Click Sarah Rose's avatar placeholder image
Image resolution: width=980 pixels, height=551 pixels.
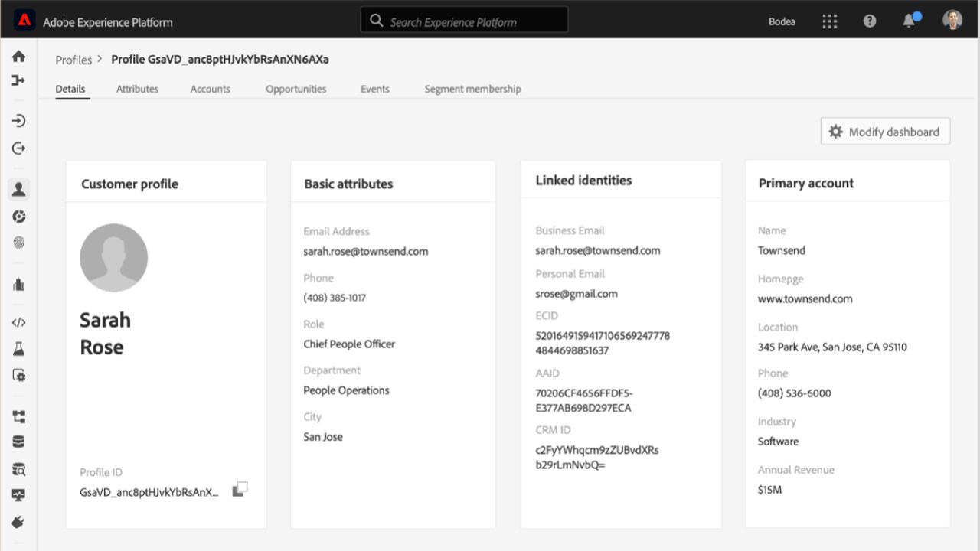pyautogui.click(x=113, y=258)
